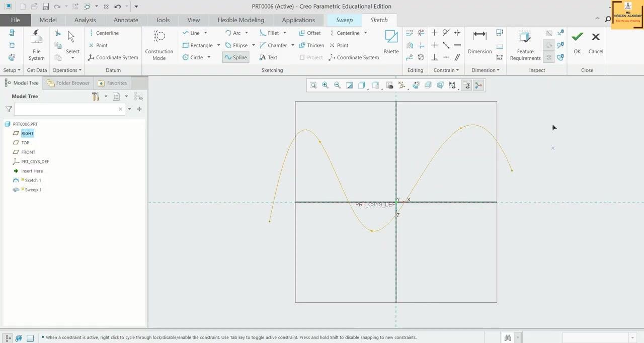This screenshot has height=343, width=644.
Task: Open Feature Requirements
Action: pyautogui.click(x=525, y=45)
